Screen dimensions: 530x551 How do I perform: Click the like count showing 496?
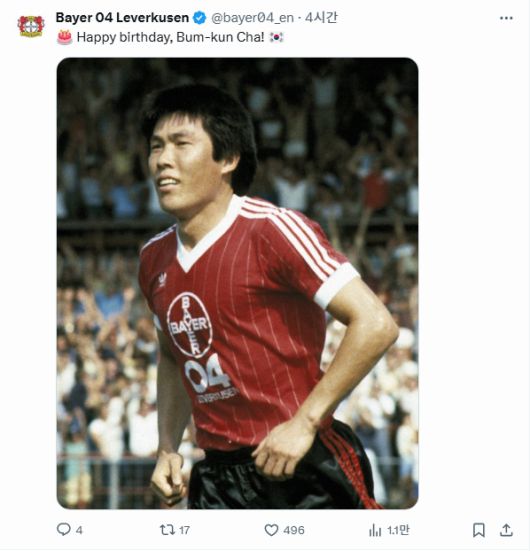[x=294, y=530]
